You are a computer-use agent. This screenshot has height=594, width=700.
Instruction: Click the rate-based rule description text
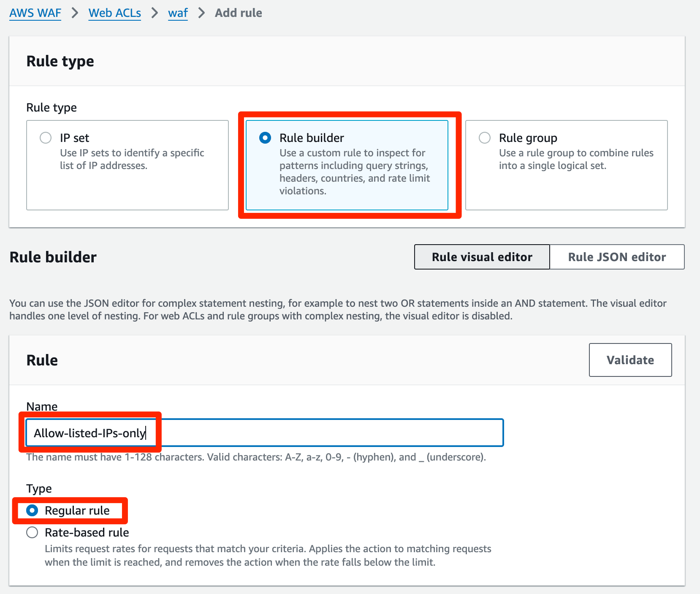tap(268, 556)
